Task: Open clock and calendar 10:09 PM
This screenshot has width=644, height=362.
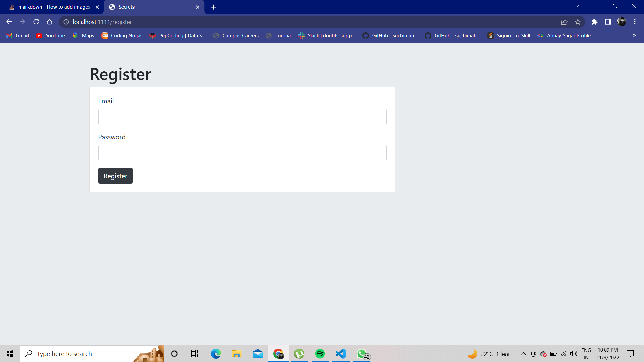Action: click(x=608, y=354)
